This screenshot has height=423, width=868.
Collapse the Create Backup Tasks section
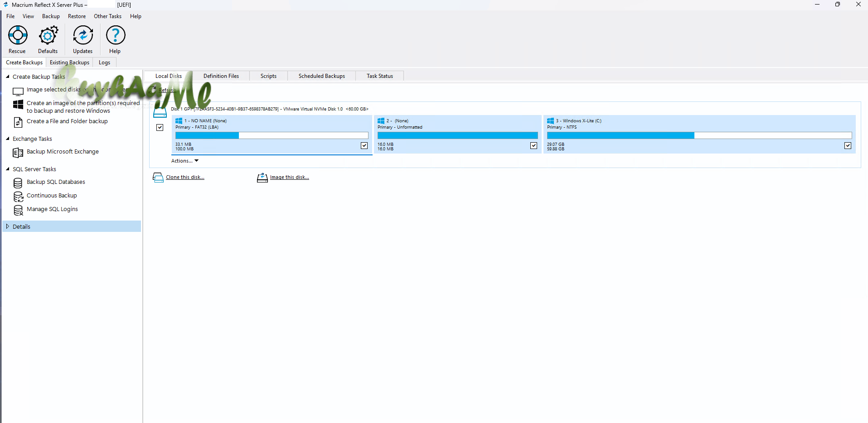8,77
